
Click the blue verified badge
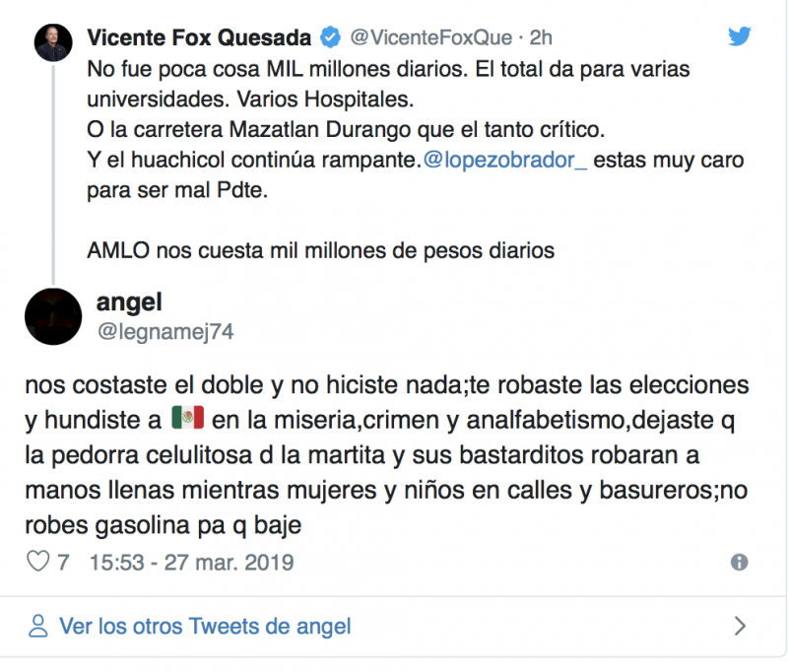click(x=331, y=37)
